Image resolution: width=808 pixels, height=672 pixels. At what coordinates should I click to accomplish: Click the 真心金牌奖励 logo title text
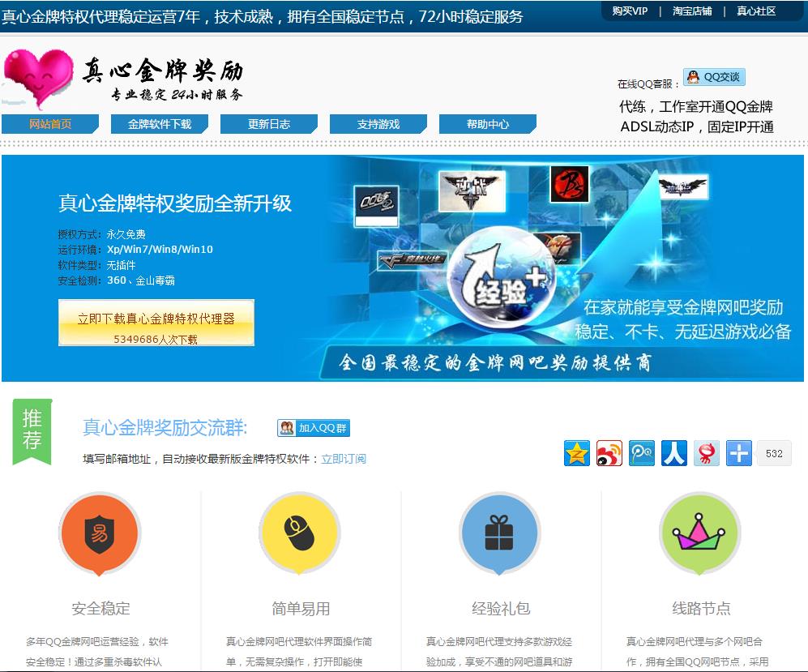[x=163, y=70]
